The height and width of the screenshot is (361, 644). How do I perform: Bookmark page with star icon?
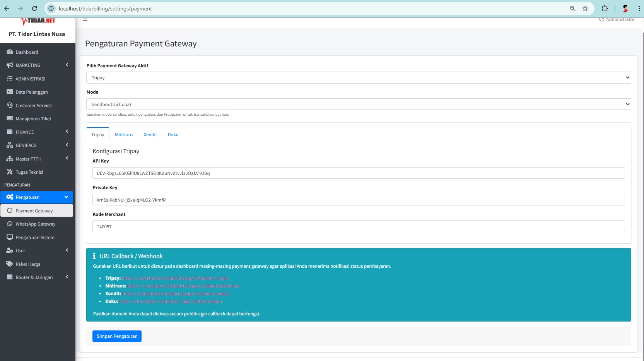(x=585, y=9)
